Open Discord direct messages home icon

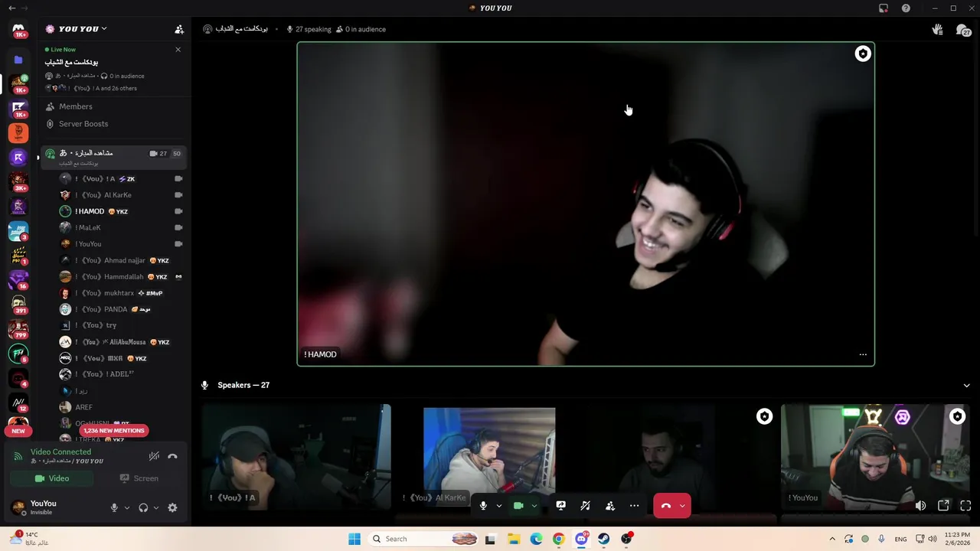pos(18,28)
